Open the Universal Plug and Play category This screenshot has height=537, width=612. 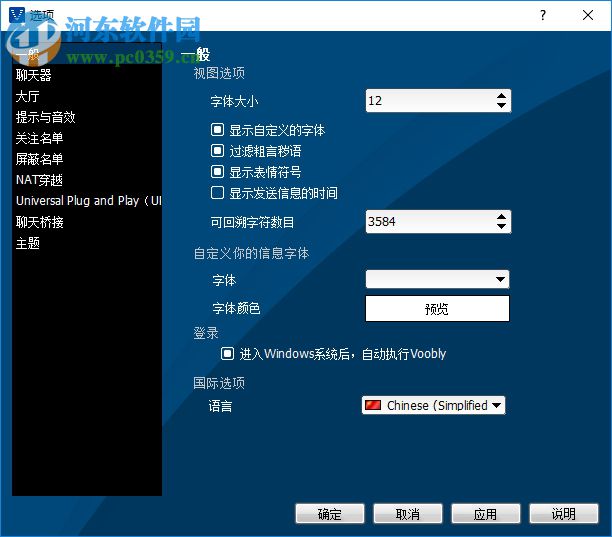click(x=87, y=201)
